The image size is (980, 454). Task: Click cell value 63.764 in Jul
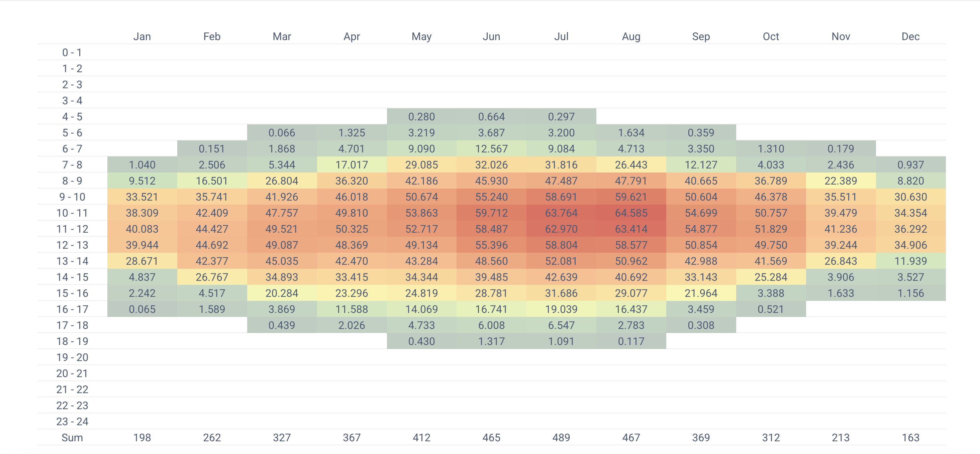pyautogui.click(x=561, y=213)
